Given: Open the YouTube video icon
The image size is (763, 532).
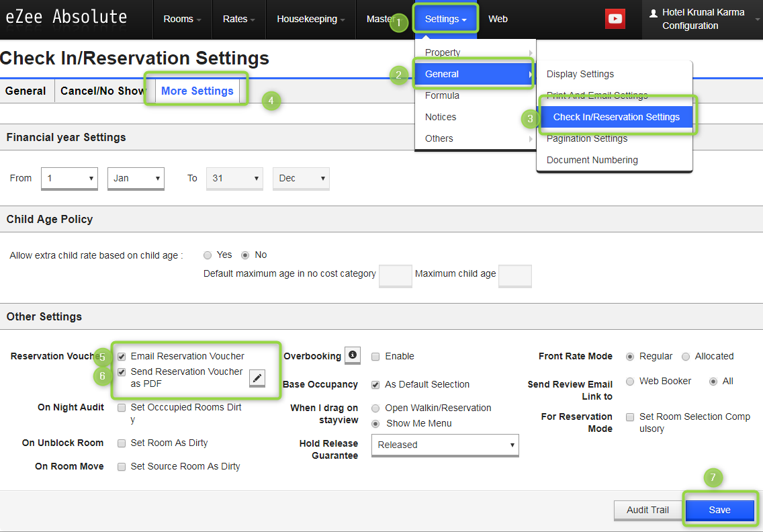Looking at the screenshot, I should [x=615, y=19].
